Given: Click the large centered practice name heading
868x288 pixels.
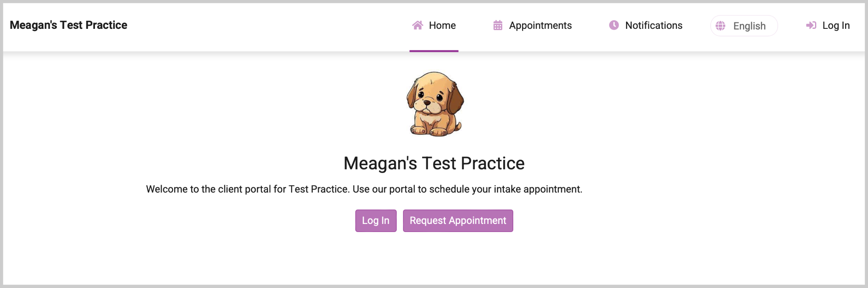Looking at the screenshot, I should [434, 163].
